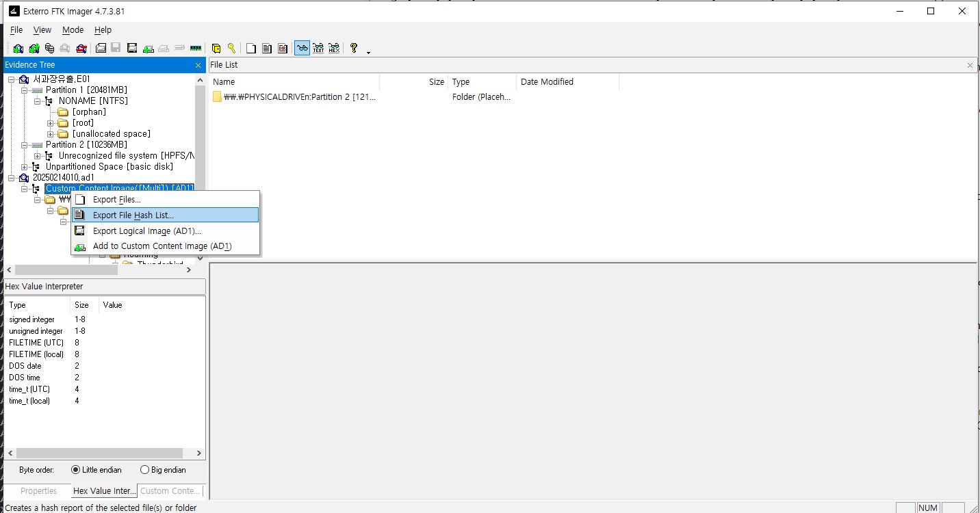Image resolution: width=980 pixels, height=513 pixels.
Task: Select the FILETIME (UTC) row
Action: pyautogui.click(x=36, y=343)
